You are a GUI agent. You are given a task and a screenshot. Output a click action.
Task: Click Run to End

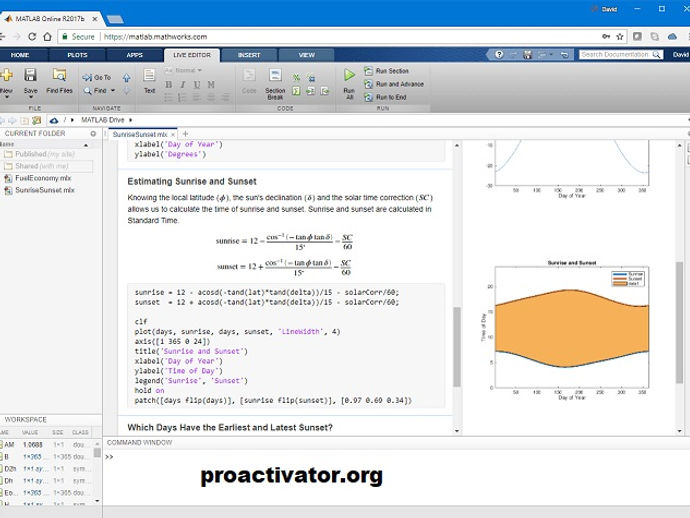(x=385, y=97)
